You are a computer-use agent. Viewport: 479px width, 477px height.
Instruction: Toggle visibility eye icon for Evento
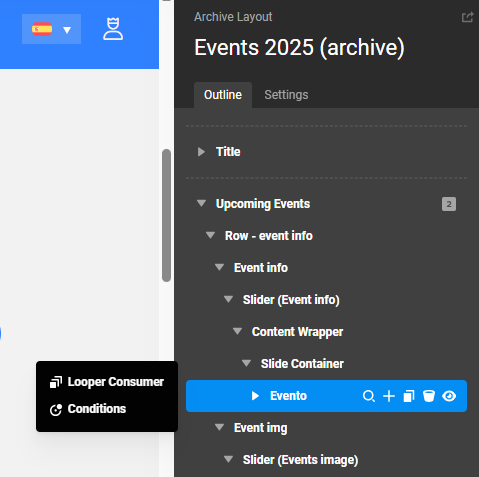pos(449,396)
